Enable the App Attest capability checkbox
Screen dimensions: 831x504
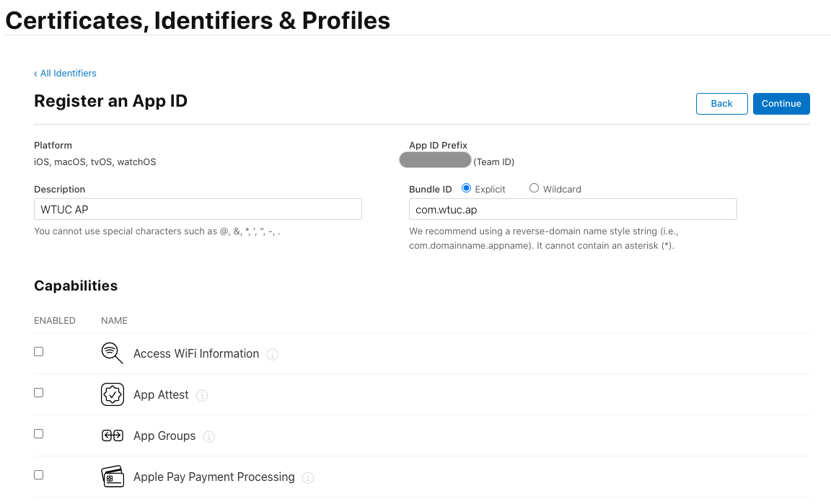pyautogui.click(x=39, y=393)
